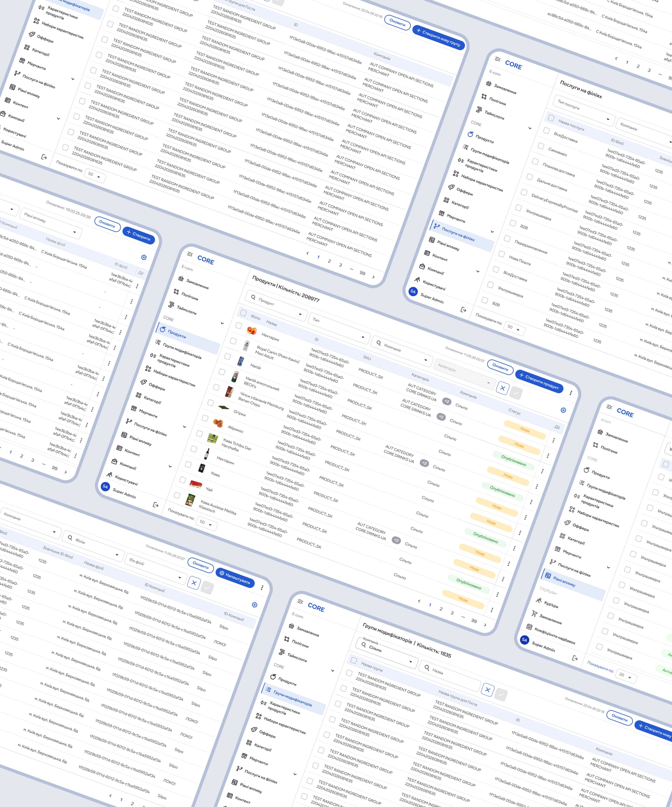Image resolution: width=672 pixels, height=807 pixels.
Task: Expand the Категорія filter dropdown
Action: (464, 372)
